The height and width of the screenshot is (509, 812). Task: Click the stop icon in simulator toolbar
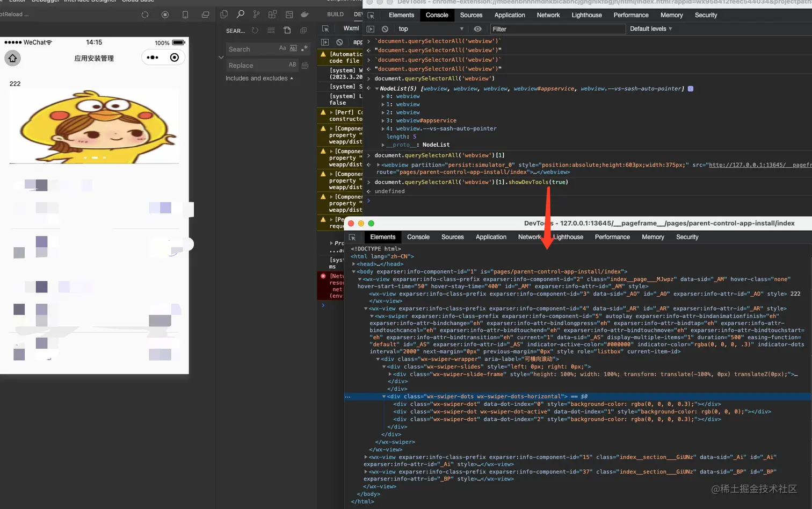tap(165, 15)
